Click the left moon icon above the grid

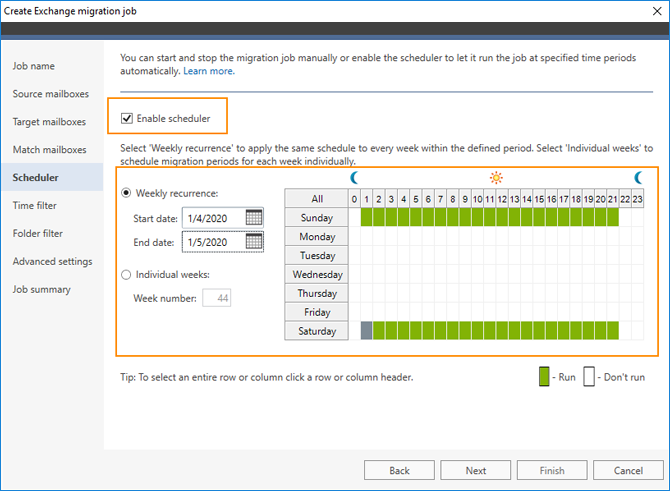tap(354, 177)
